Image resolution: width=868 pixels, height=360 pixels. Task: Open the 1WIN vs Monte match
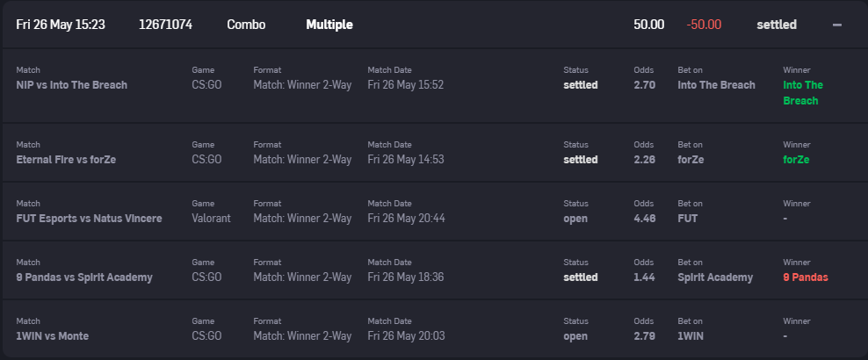tap(53, 335)
